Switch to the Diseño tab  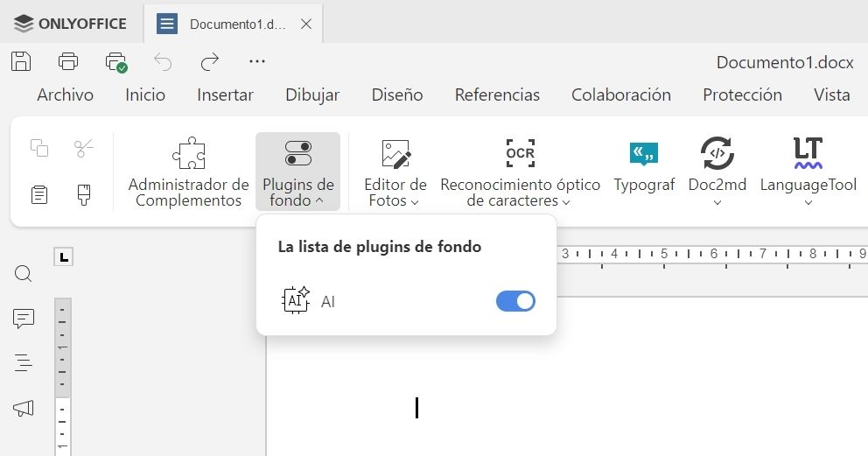pyautogui.click(x=397, y=95)
